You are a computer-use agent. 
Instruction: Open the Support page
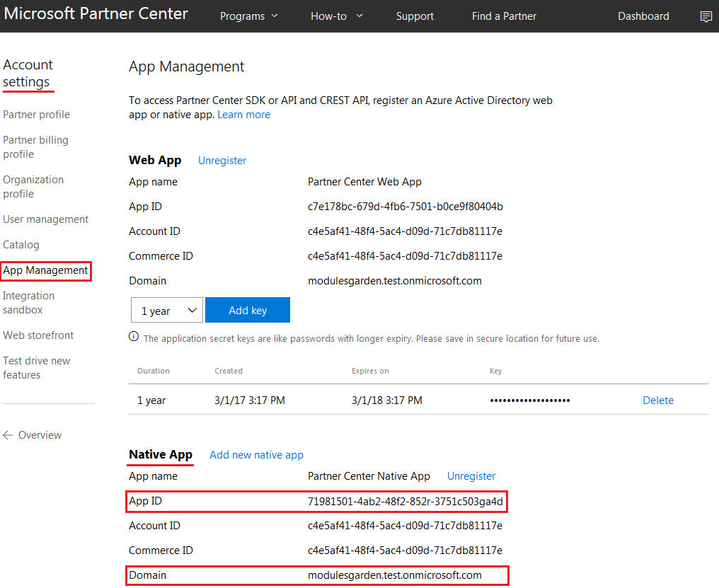coord(415,16)
